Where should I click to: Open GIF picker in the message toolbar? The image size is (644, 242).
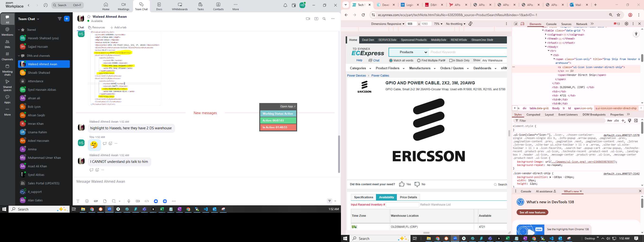(96, 201)
